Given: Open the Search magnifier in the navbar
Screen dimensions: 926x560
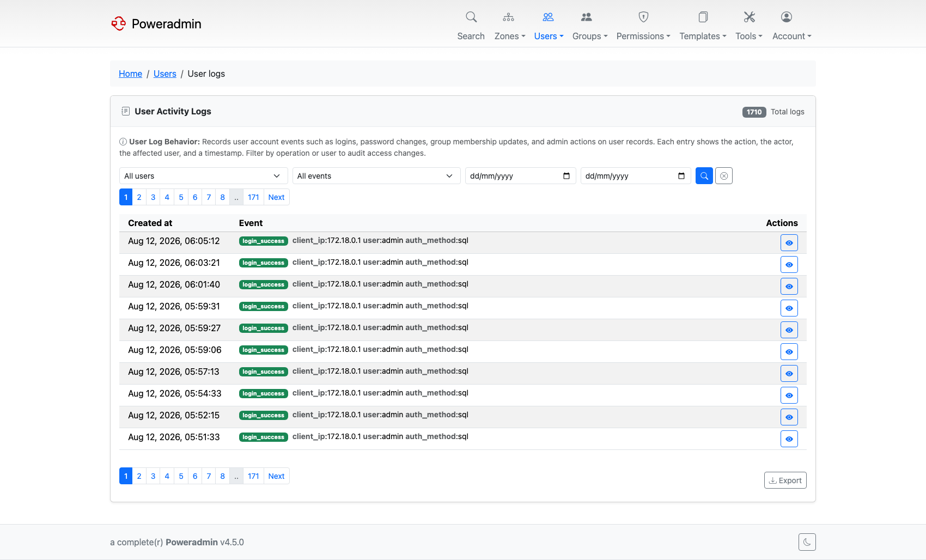Looking at the screenshot, I should click(x=471, y=17).
